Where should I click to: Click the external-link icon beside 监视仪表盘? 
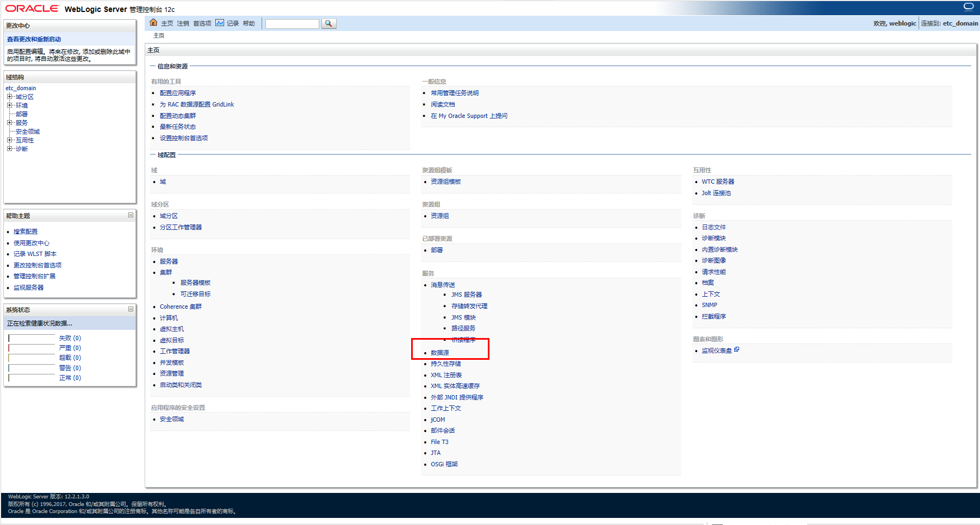point(736,349)
